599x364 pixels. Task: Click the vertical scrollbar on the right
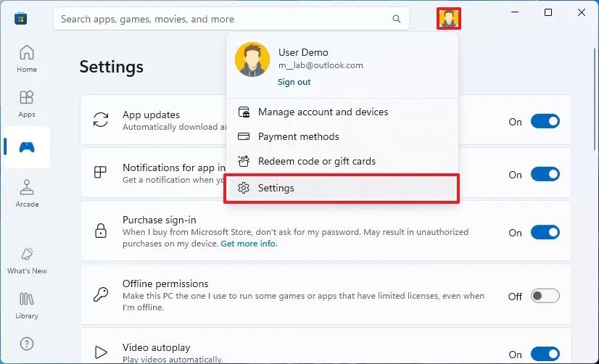point(595,99)
